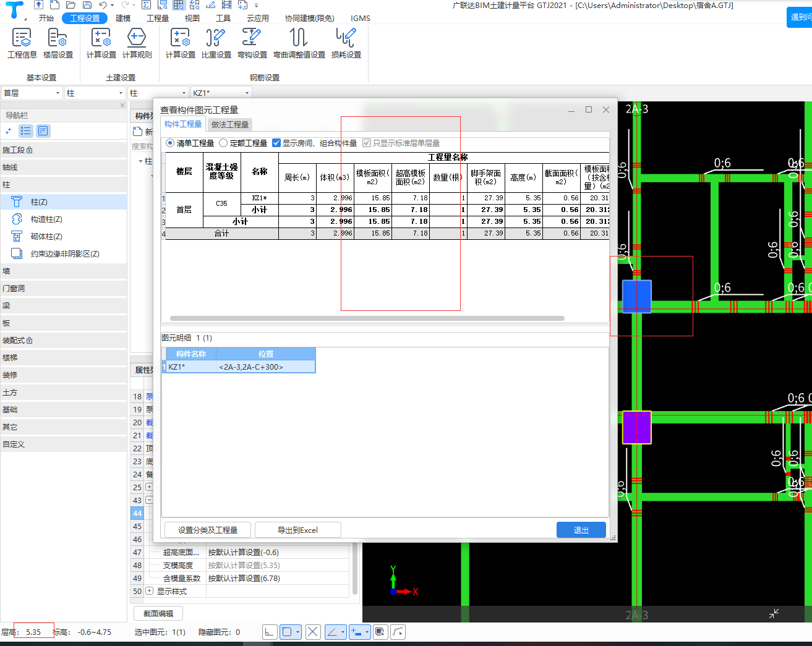Open 计算设置 in 土建设置 group
Image resolution: width=812 pixels, height=646 pixels.
[x=101, y=43]
